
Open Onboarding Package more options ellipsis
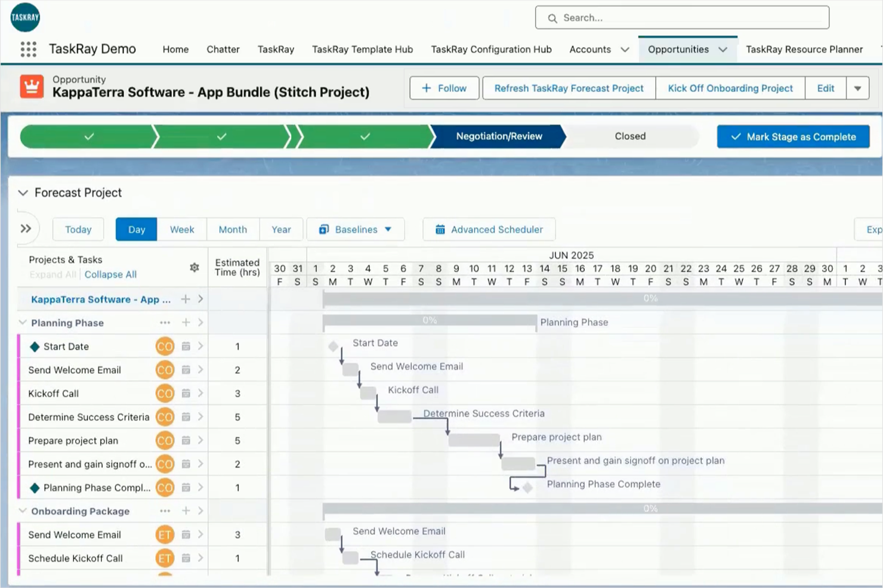(165, 511)
